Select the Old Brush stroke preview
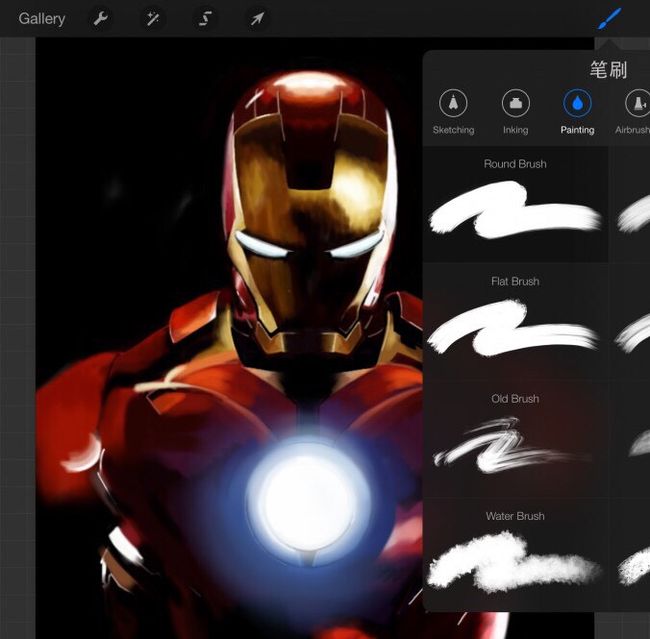Viewport: 650px width, 639px height. [x=512, y=446]
